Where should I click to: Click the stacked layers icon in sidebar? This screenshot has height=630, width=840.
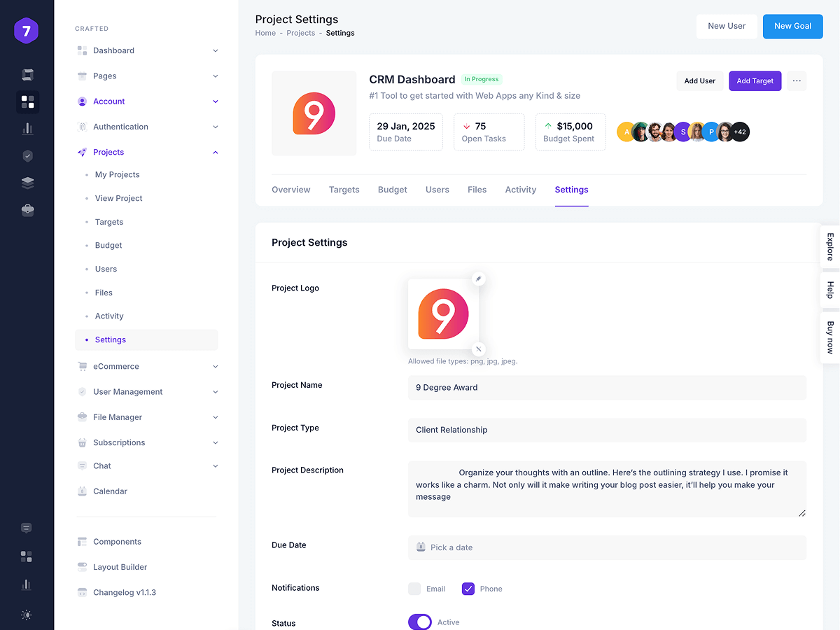(x=27, y=183)
